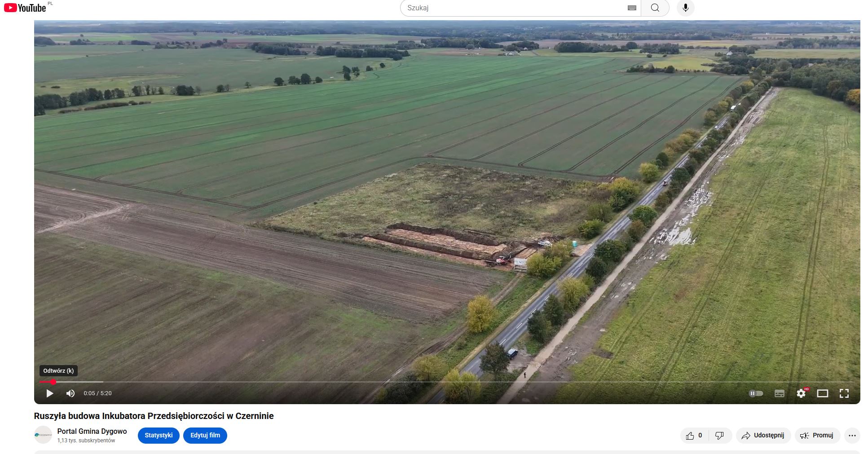Open the Portal Gmina Dygowo channel
Image resolution: width=868 pixels, height=454 pixels.
tap(92, 431)
